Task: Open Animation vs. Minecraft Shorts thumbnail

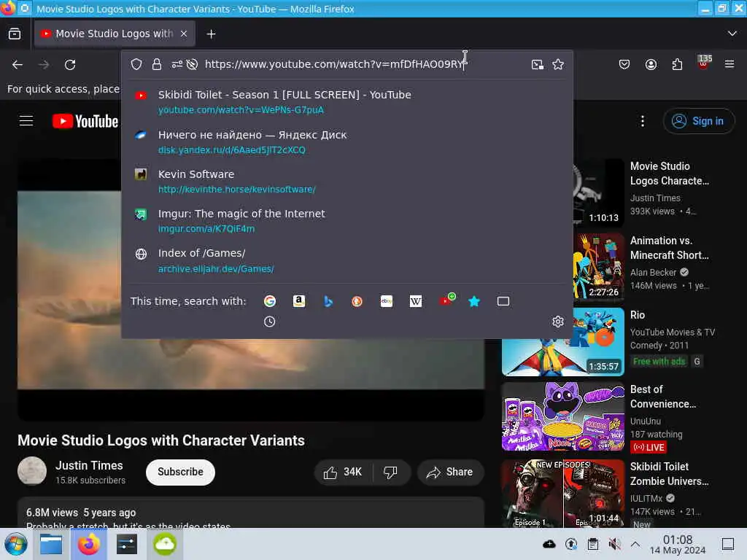Action: point(599,266)
